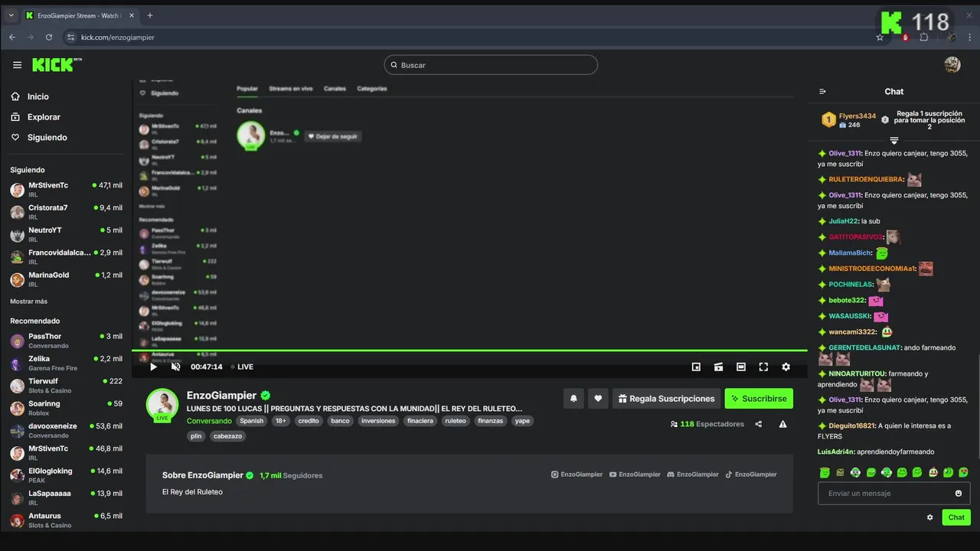Expand the chat leaderboard chevron
This screenshot has height=551, width=980.
click(893, 141)
